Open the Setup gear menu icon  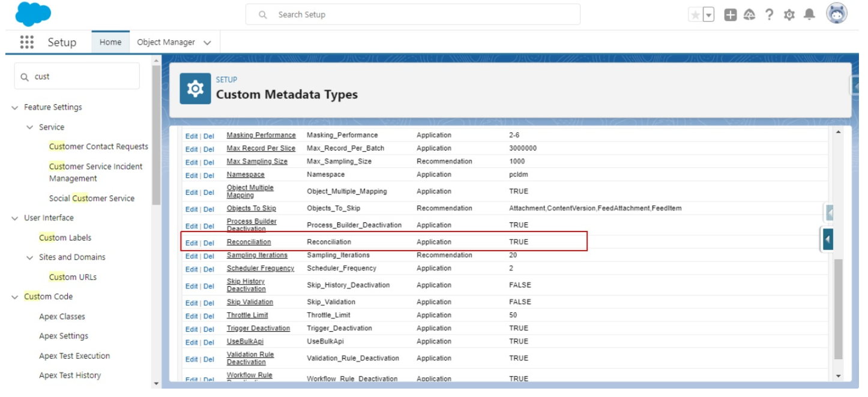click(x=789, y=15)
